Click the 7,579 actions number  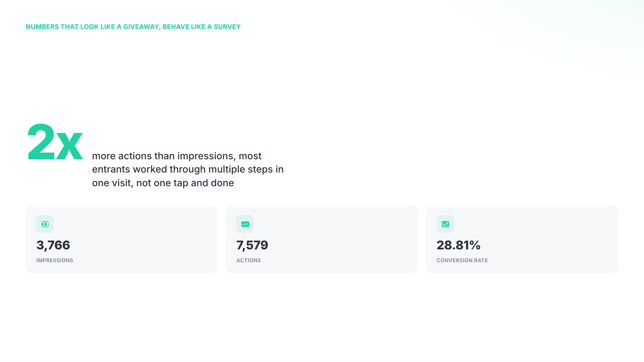(x=252, y=245)
